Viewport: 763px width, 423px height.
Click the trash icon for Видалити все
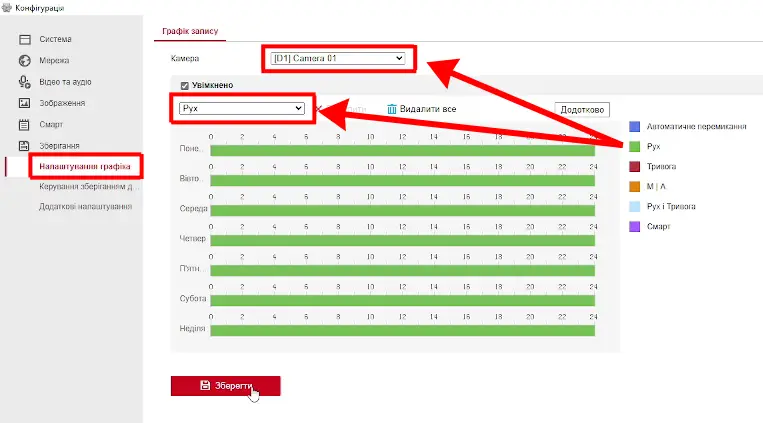coord(393,108)
